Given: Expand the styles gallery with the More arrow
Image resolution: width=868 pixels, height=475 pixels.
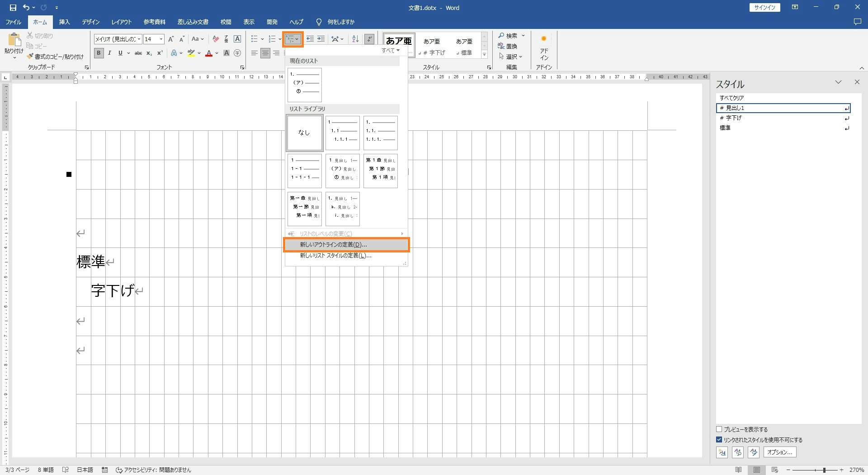Looking at the screenshot, I should 484,54.
